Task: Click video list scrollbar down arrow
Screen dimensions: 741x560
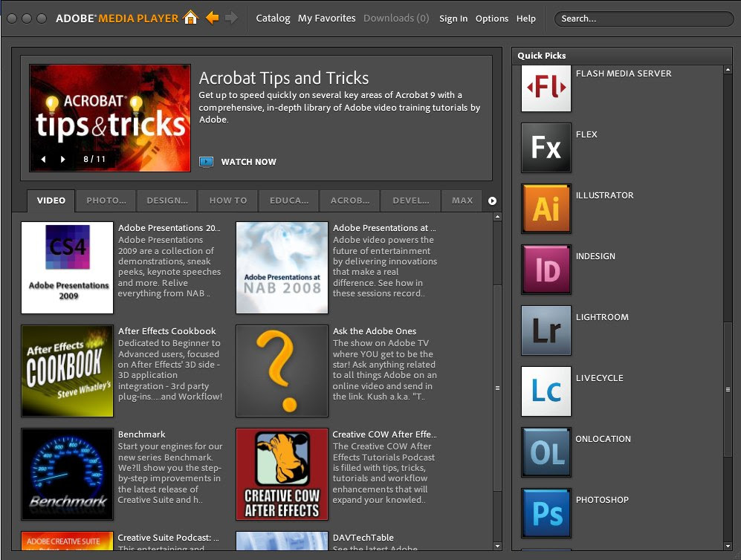Action: click(x=497, y=546)
